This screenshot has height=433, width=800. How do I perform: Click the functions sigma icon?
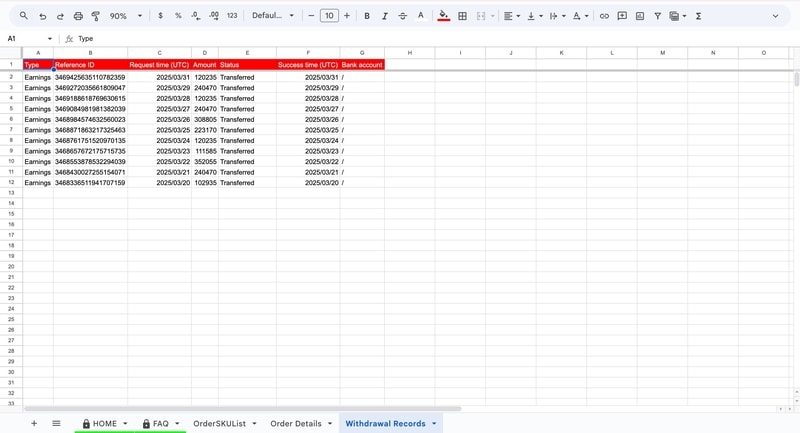pos(698,16)
